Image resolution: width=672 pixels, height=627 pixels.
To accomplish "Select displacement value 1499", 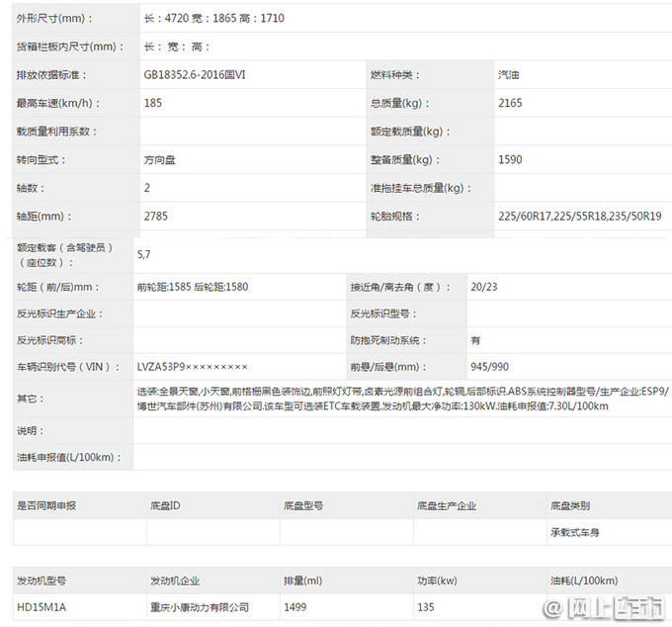I will [294, 607].
